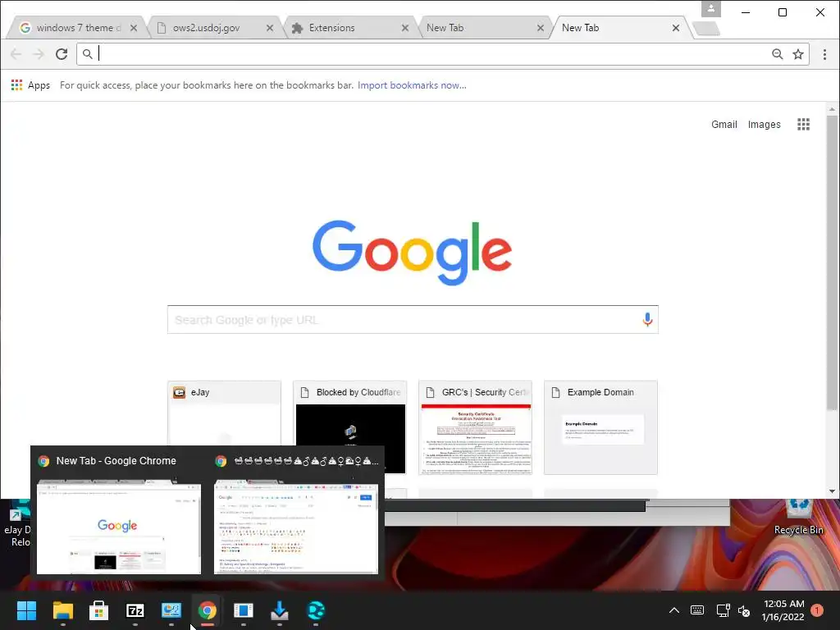This screenshot has width=840, height=630.
Task: Click the Chrome icon in the taskbar
Action: tap(208, 610)
